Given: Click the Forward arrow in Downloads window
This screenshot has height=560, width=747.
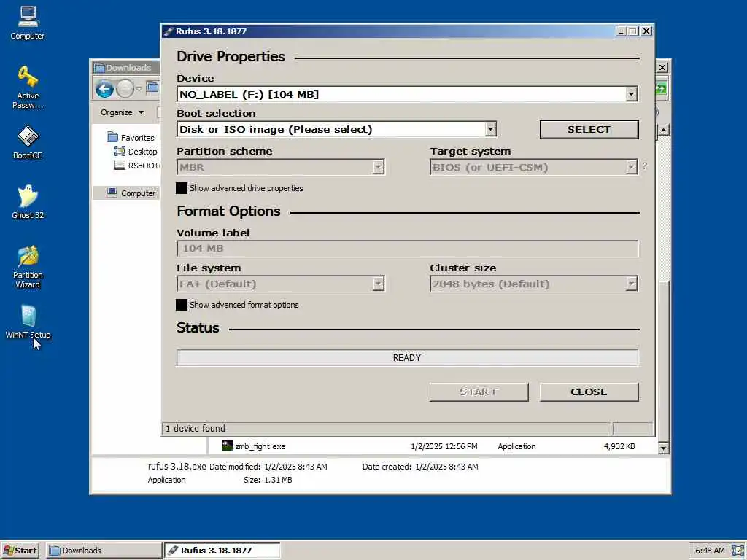Looking at the screenshot, I should click(x=125, y=89).
